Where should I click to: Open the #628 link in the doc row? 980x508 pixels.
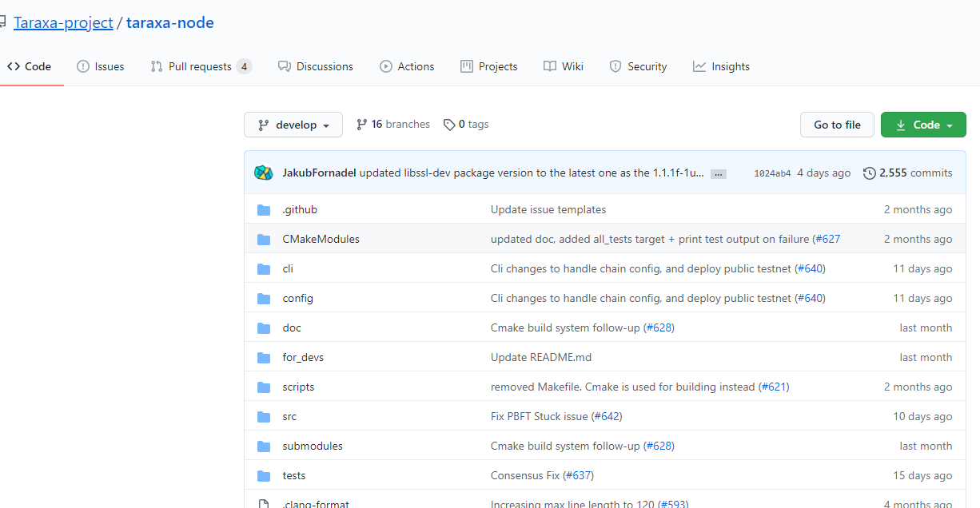coord(659,327)
